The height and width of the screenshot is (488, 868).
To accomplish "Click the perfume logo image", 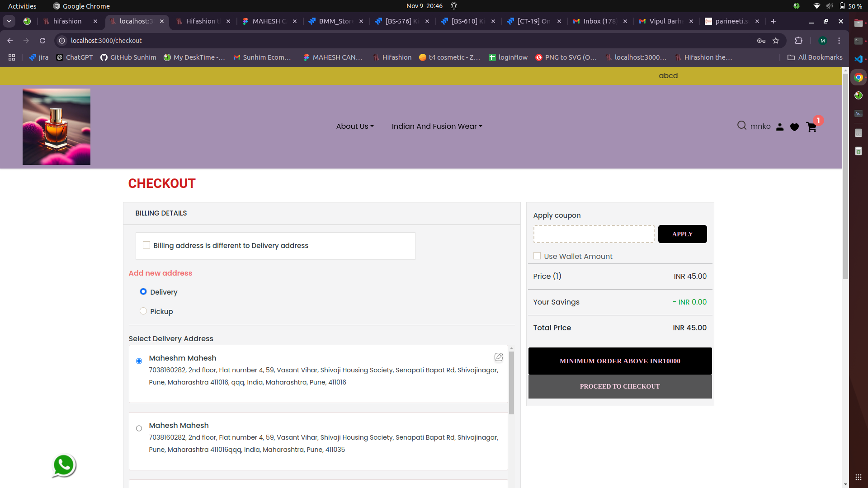I will point(57,127).
